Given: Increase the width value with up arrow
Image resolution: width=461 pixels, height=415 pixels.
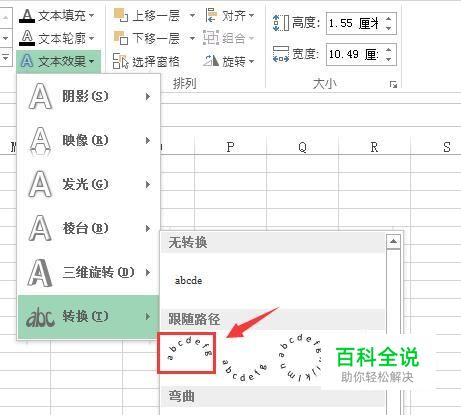Looking at the screenshot, I should pos(389,49).
